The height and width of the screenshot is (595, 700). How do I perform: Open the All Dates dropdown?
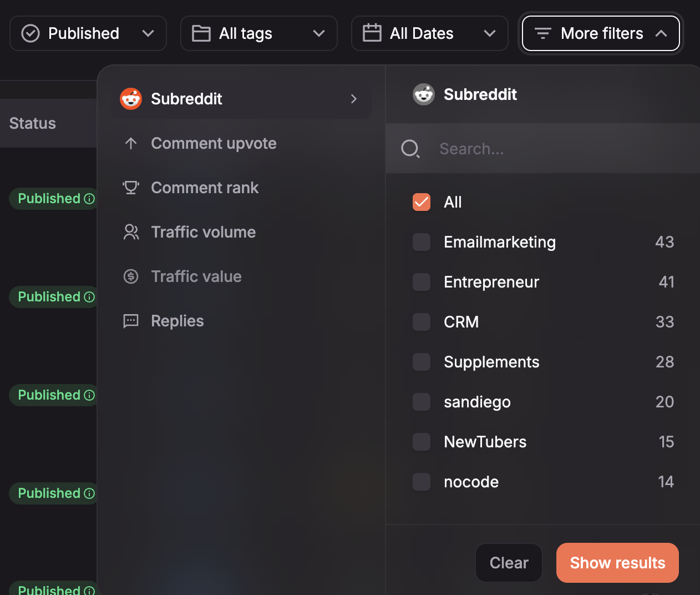point(430,33)
